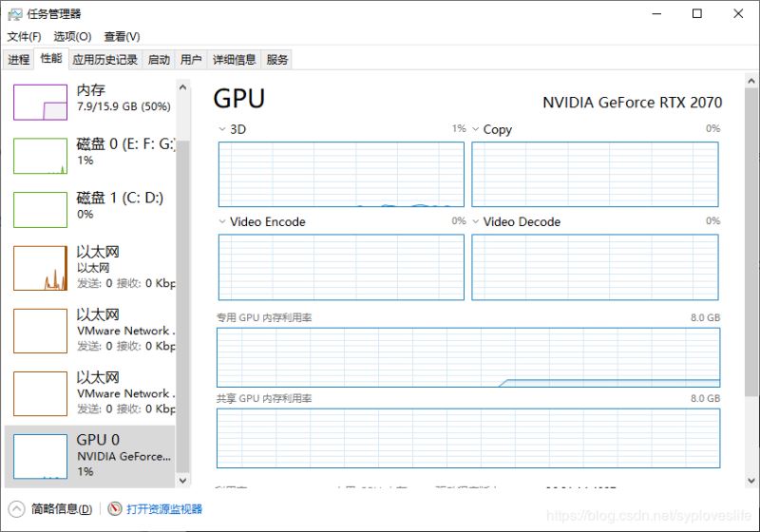Click the 简略信息(D) button

[62, 509]
